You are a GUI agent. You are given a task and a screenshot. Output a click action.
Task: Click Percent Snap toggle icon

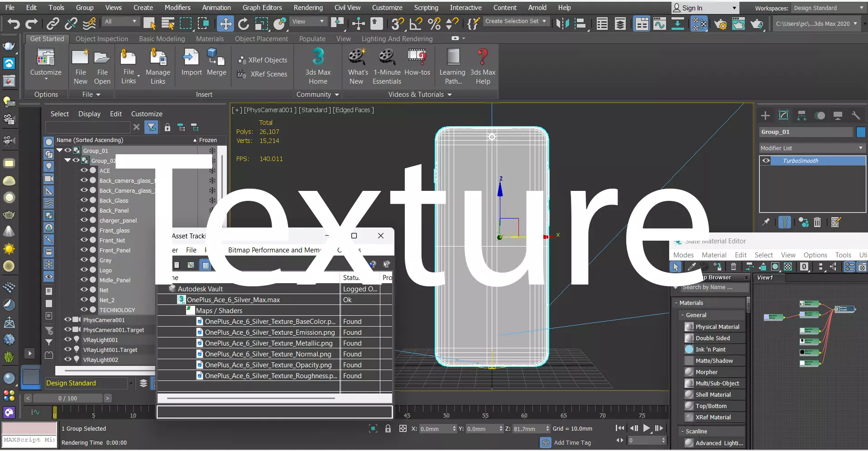434,23
